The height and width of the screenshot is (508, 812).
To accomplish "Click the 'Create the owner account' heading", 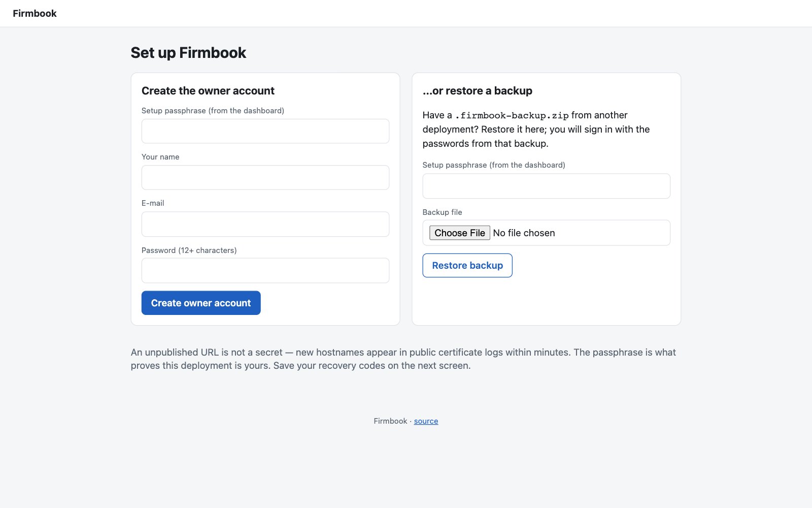I will tap(208, 91).
